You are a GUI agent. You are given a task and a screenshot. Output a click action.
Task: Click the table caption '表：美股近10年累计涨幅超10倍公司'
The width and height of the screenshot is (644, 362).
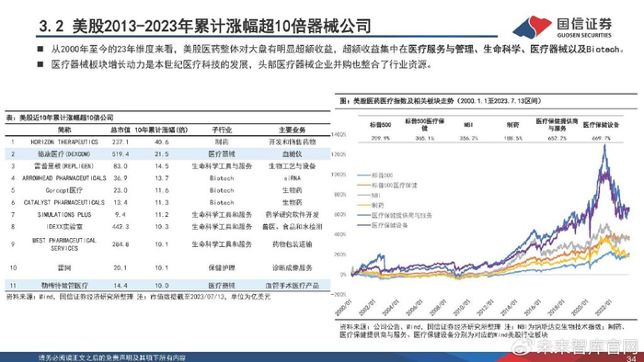(x=60, y=118)
